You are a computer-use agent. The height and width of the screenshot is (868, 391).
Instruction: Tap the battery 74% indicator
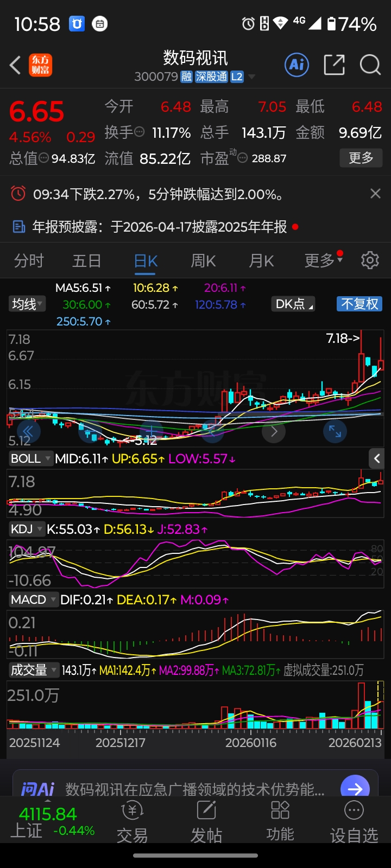point(352,24)
